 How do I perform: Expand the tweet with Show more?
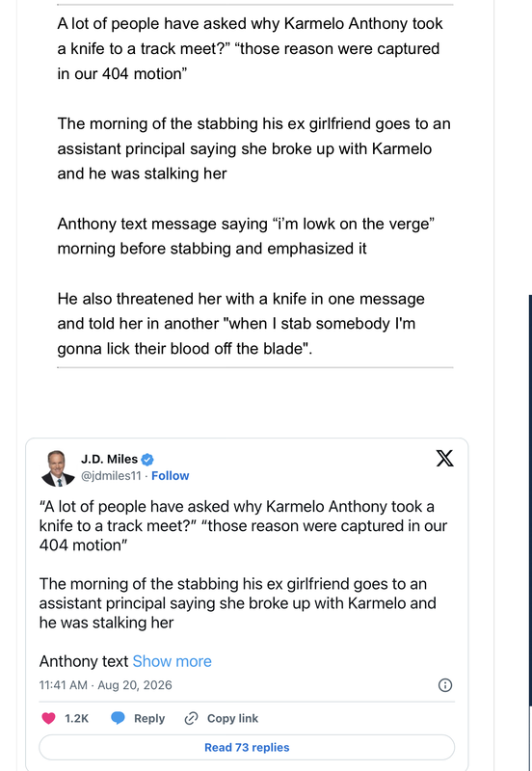(173, 661)
